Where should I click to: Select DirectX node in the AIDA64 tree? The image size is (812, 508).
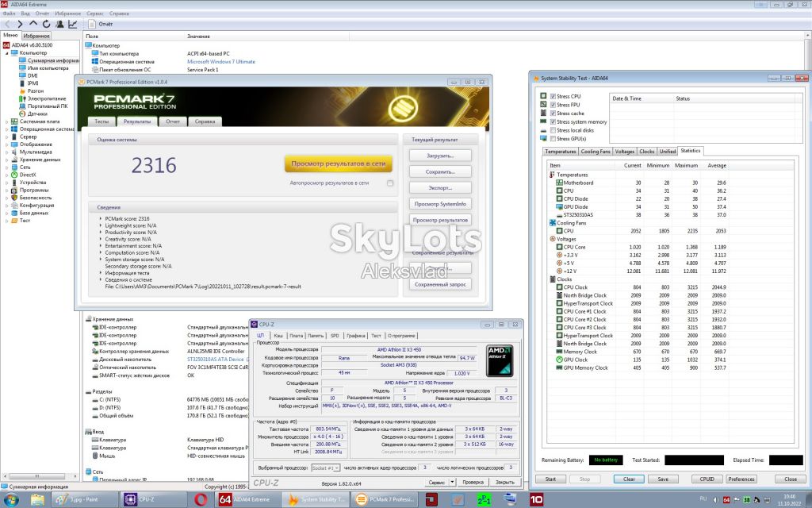pyautogui.click(x=28, y=175)
